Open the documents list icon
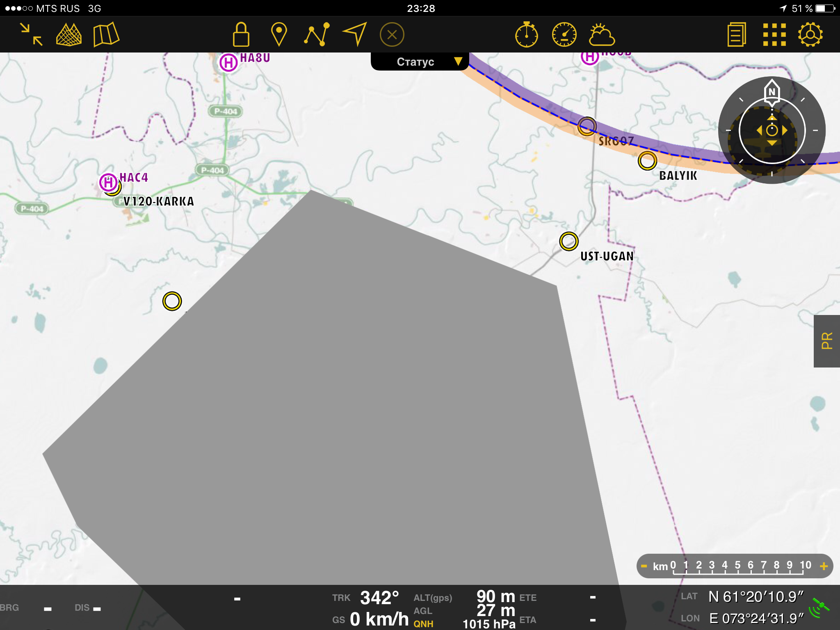The width and height of the screenshot is (840, 630). (x=737, y=34)
